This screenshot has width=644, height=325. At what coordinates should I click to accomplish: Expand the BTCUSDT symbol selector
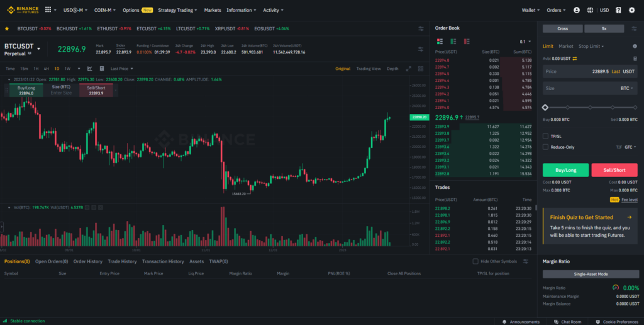[38, 48]
